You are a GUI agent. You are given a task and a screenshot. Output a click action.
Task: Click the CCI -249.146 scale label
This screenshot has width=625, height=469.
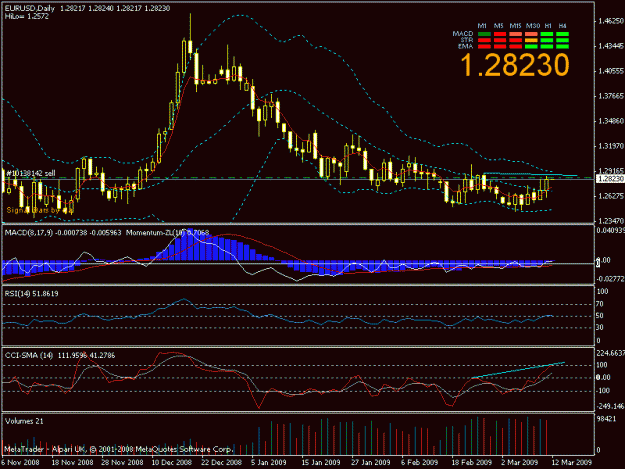[610, 407]
